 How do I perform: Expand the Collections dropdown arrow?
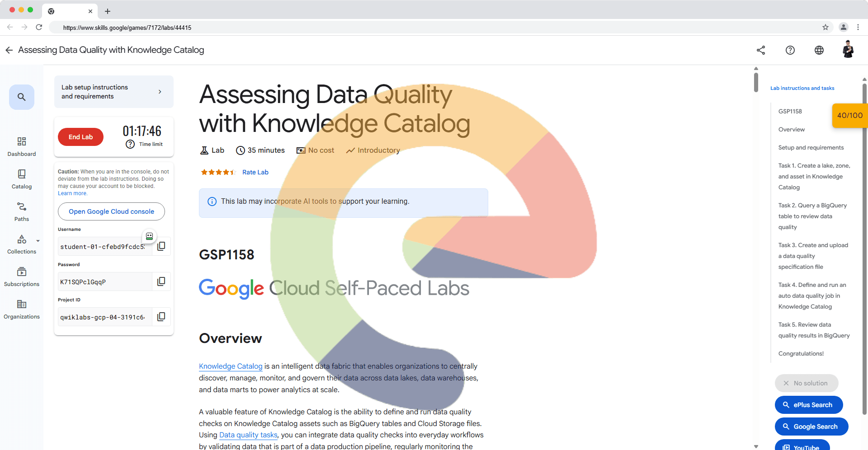click(x=38, y=241)
